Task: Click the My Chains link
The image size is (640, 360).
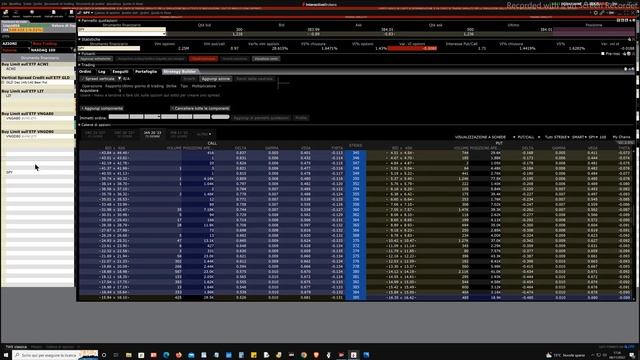Action: [621, 137]
